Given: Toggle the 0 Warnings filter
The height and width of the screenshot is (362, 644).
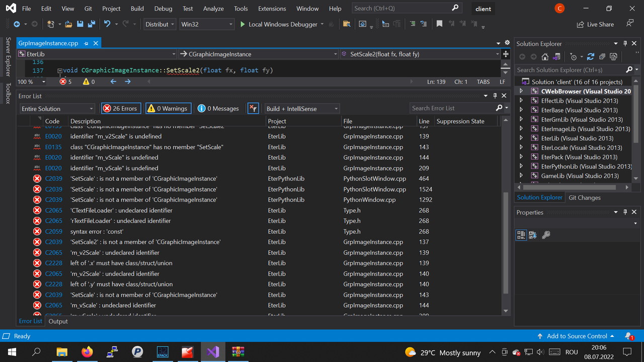Looking at the screenshot, I should click(168, 109).
